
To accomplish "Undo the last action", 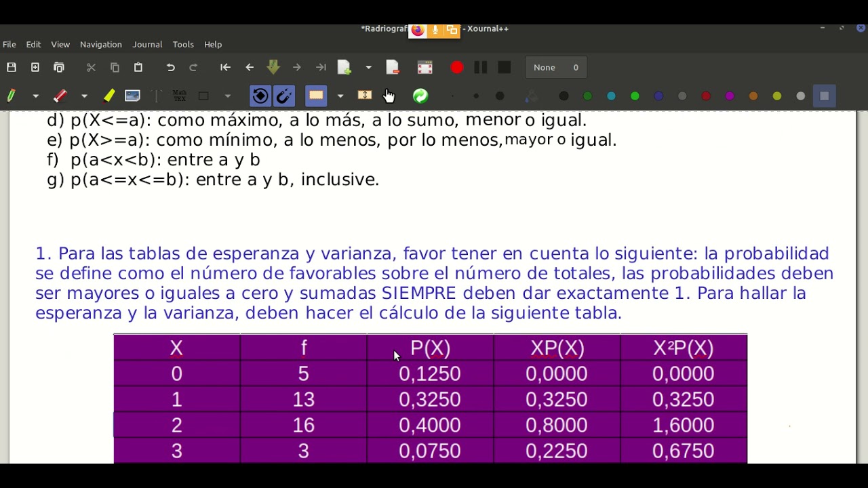I will click(x=170, y=67).
